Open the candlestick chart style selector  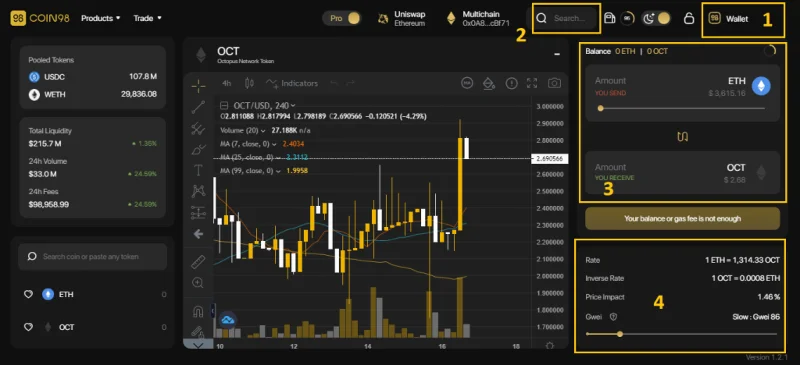click(249, 83)
